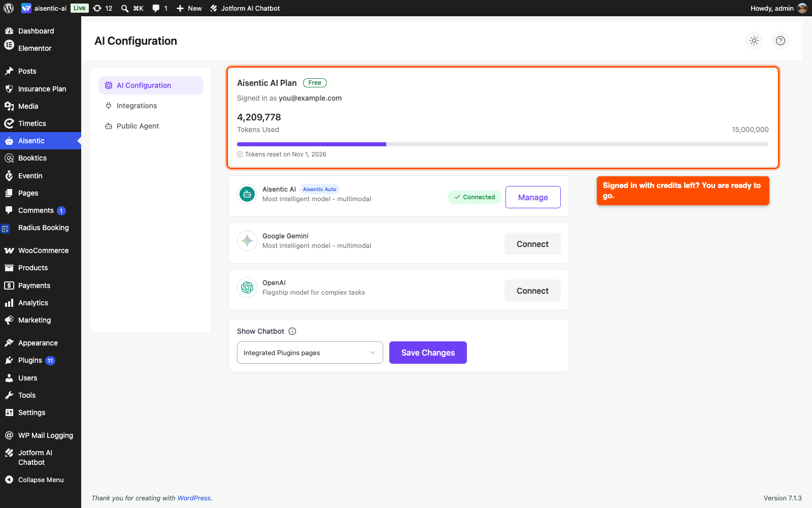Click Manage for Aisentic AI
The height and width of the screenshot is (508, 812).
click(533, 197)
